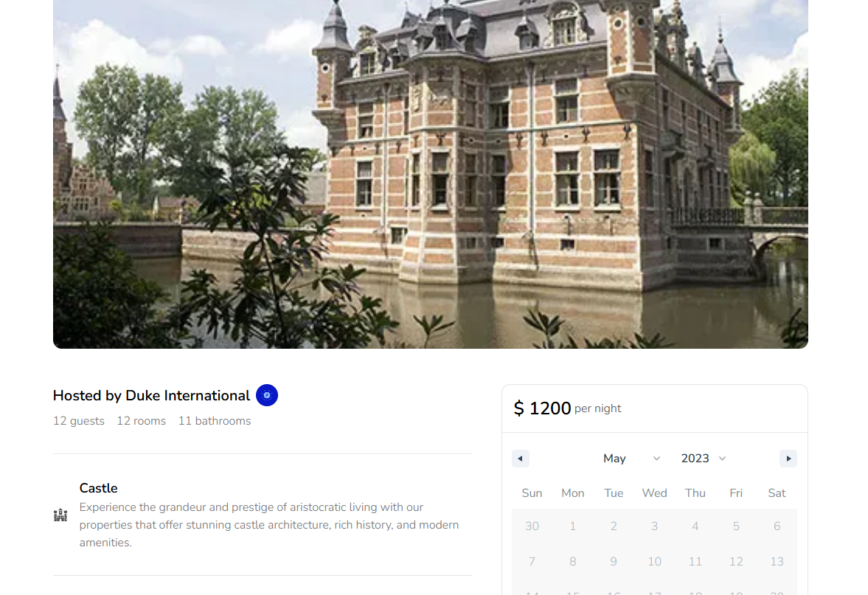Pick Sunday May 7 on the calendar
Screen dimensions: 868x595
pos(532,562)
